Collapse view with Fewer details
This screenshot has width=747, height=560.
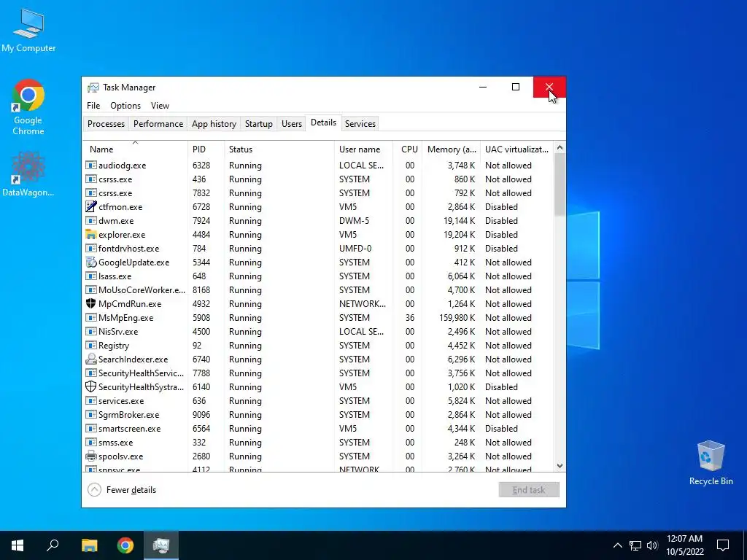122,489
